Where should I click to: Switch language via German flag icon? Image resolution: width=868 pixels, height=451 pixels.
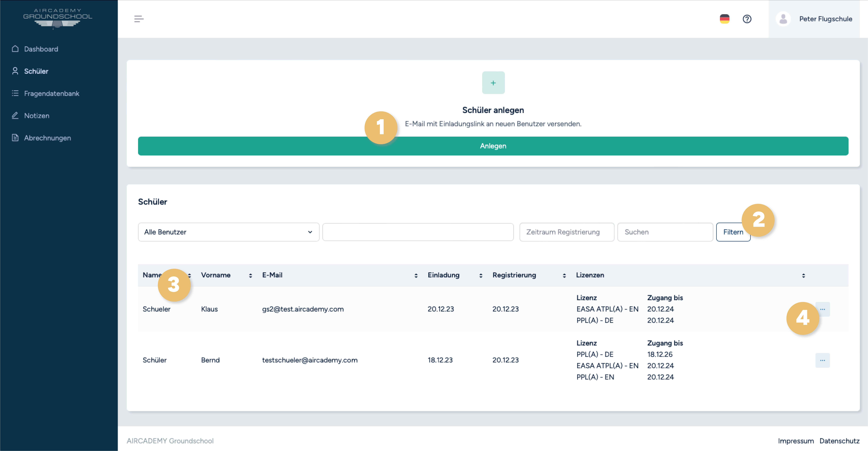click(724, 19)
